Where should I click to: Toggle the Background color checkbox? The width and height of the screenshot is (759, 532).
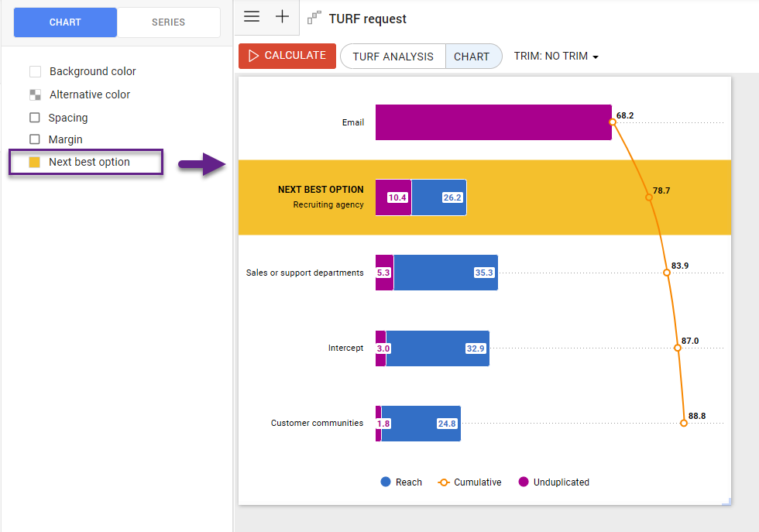tap(35, 72)
